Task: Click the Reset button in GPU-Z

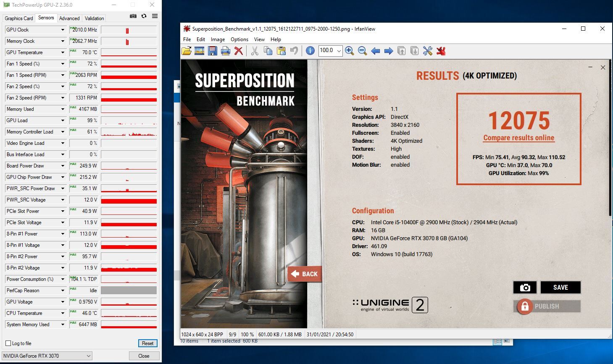Action: click(148, 343)
